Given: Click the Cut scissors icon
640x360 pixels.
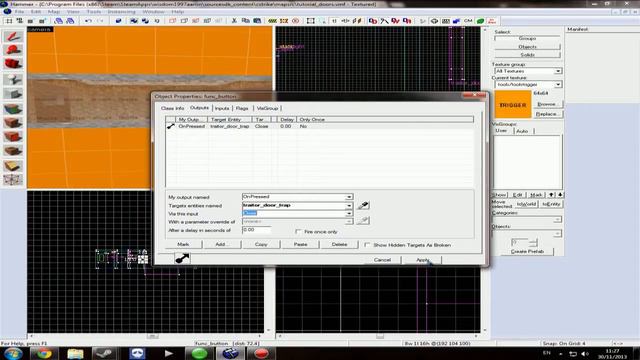Looking at the screenshot, I should coord(234,21).
